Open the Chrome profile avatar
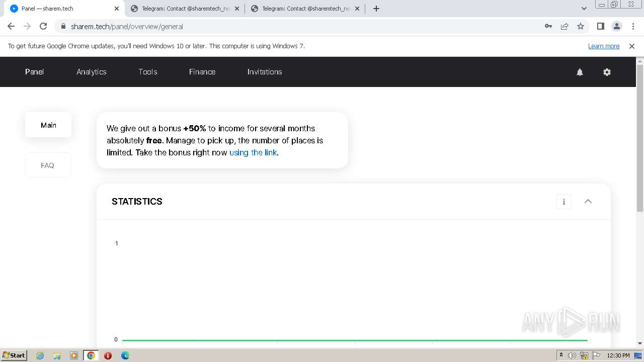644x362 pixels. point(616,26)
